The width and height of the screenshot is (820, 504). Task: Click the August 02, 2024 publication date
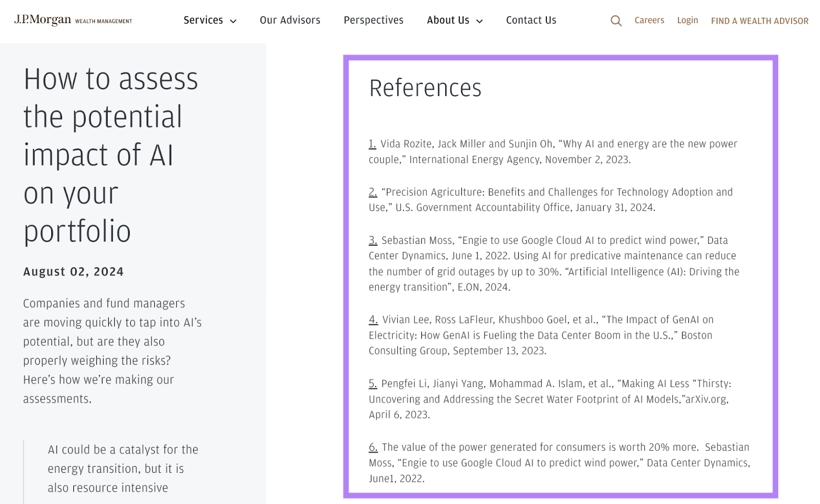(73, 271)
